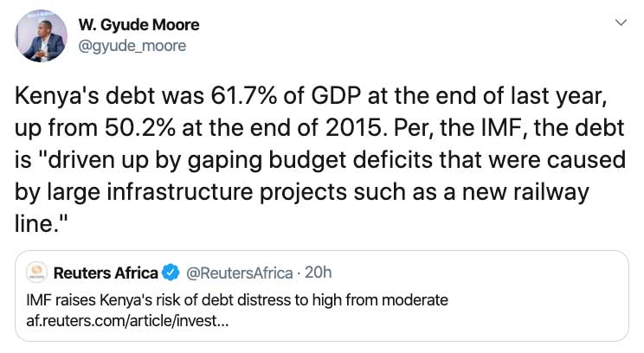Click the W. Gyude Moore display name
This screenshot has height=353, width=644.
coord(138,25)
